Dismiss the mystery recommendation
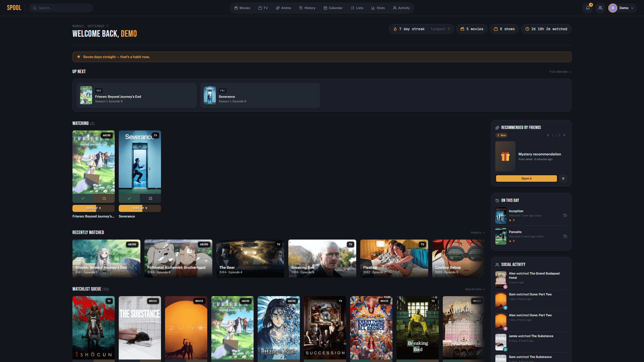 point(563,178)
